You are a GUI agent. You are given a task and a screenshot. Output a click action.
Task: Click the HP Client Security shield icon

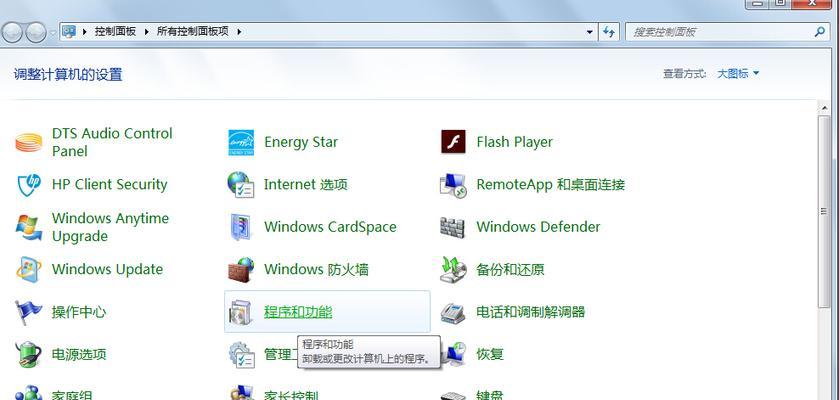29,184
